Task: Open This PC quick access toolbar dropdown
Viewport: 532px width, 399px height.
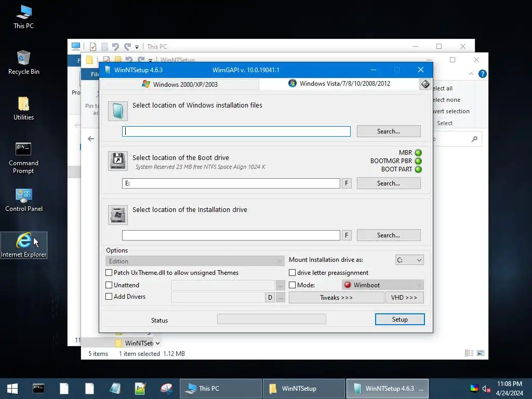Action: pos(137,47)
